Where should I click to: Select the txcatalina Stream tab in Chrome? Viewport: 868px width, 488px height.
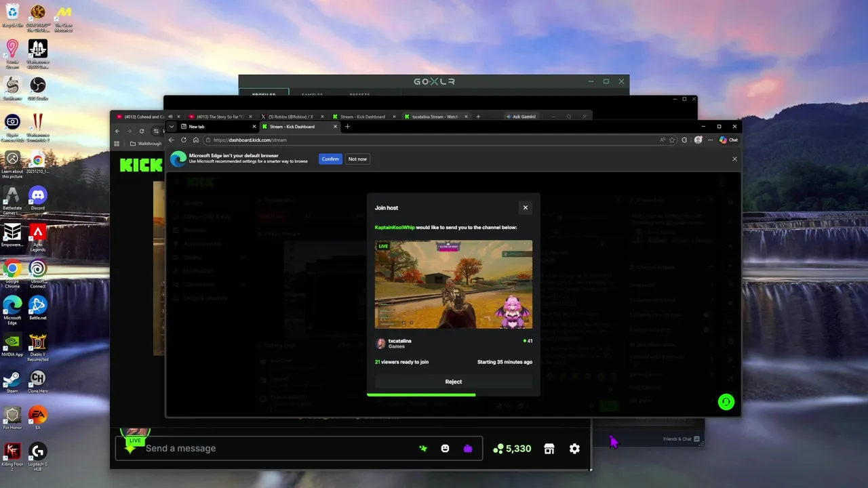pos(434,117)
